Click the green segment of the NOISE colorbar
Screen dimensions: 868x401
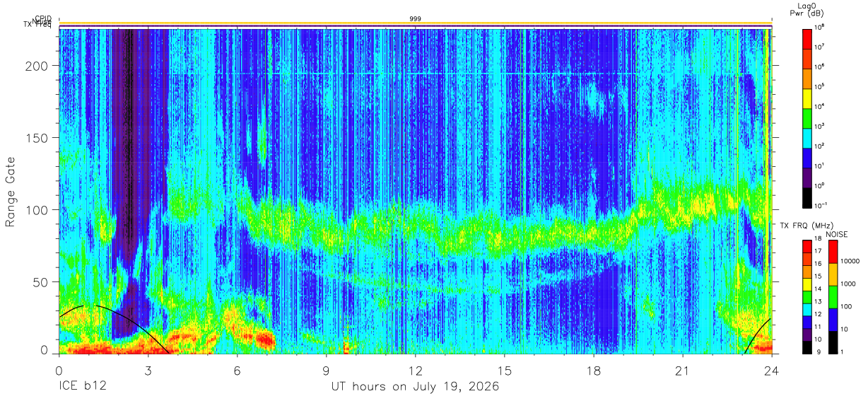tap(833, 297)
